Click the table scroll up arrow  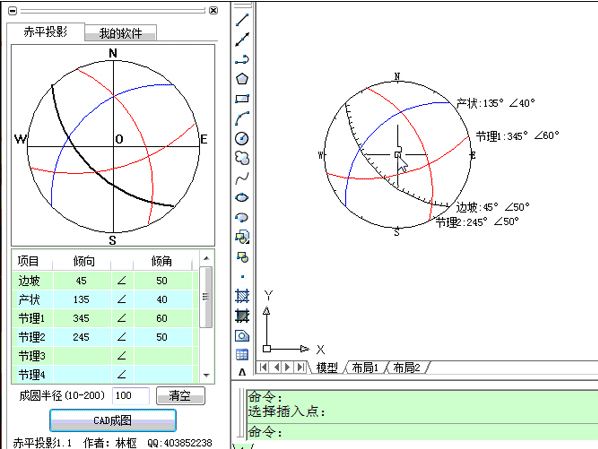(206, 258)
